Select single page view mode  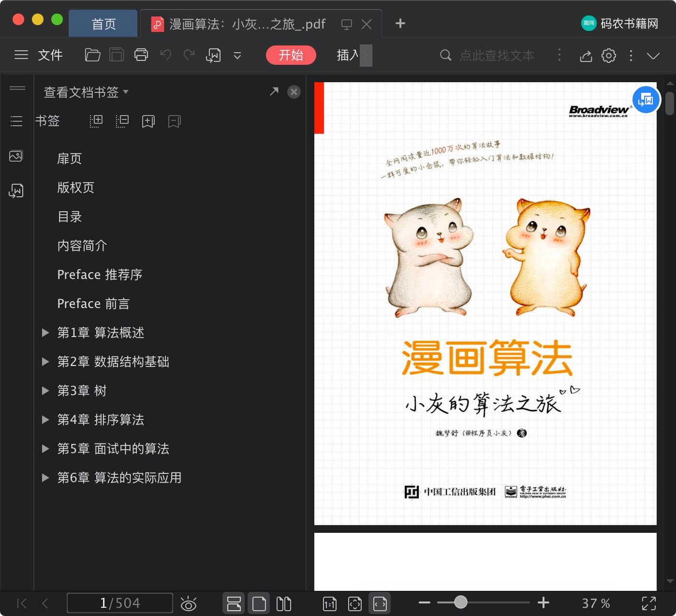[x=259, y=603]
